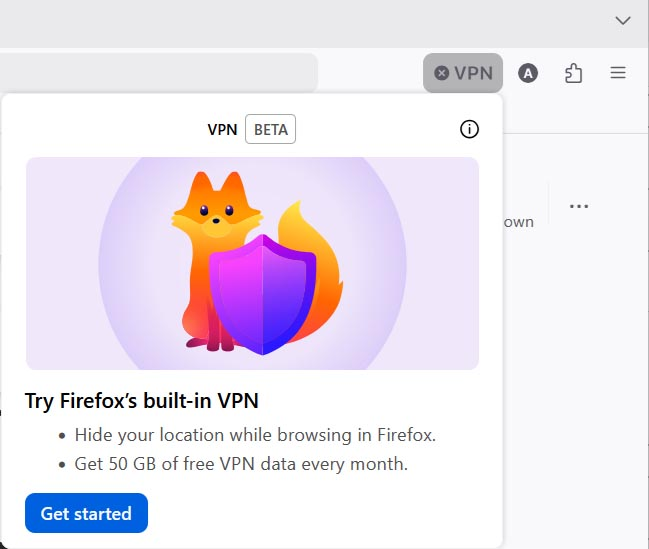Click the empty tab strip area
This screenshot has width=649, height=549.
(300, 20)
